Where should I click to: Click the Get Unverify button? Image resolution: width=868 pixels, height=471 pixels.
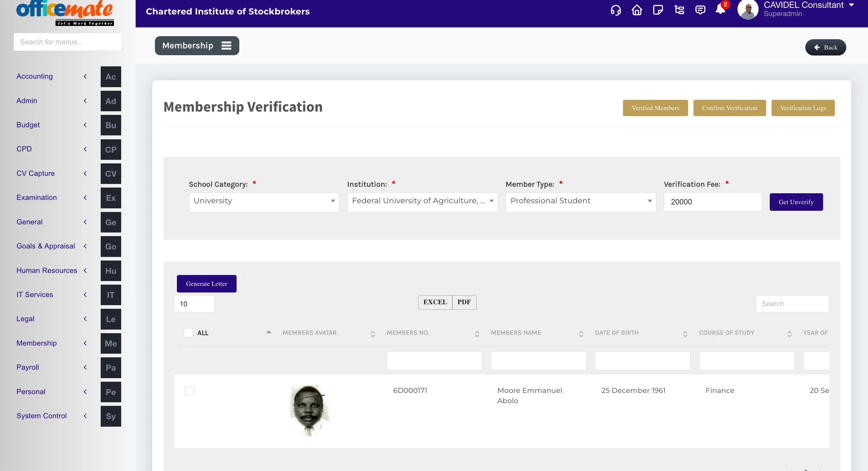tap(796, 202)
